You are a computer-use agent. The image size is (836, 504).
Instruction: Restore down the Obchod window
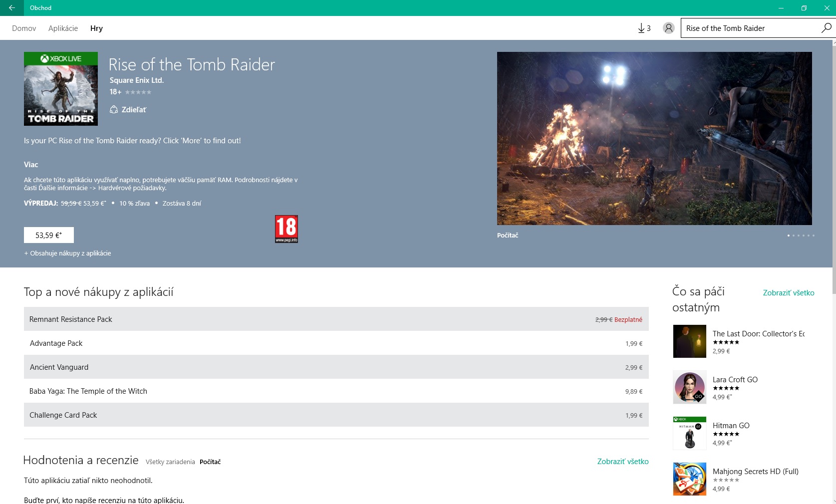(804, 7)
